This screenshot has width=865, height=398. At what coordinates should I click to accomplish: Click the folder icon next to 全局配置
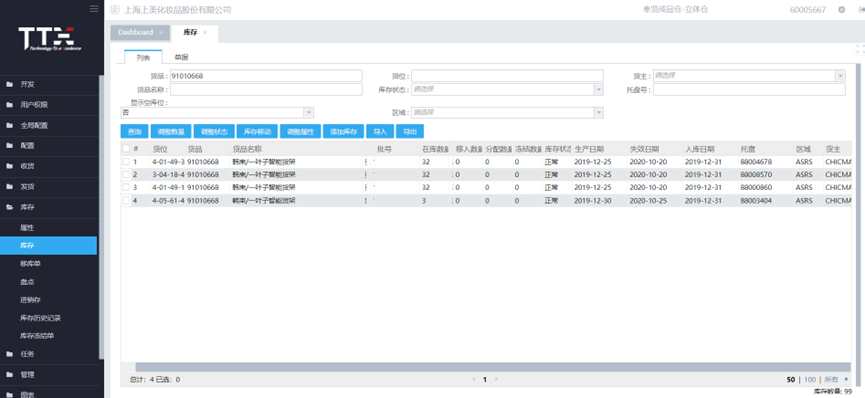9,125
